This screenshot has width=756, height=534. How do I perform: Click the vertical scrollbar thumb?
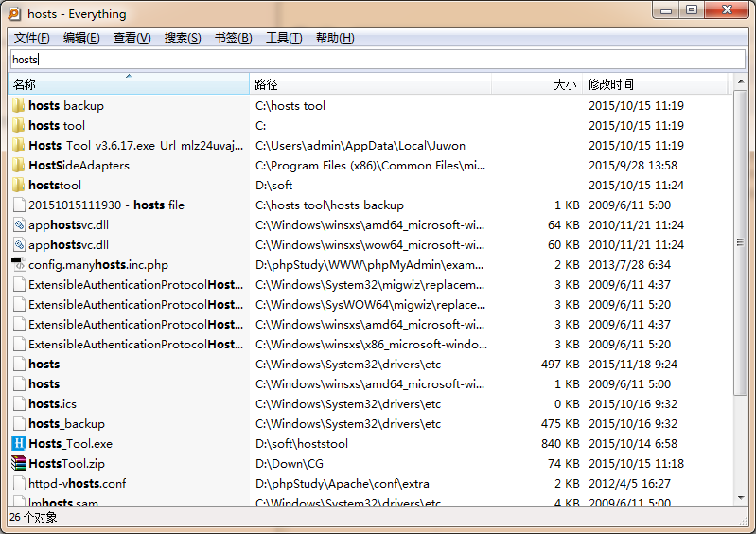[x=741, y=242]
